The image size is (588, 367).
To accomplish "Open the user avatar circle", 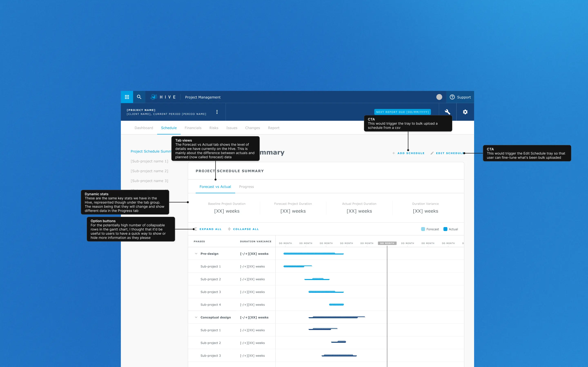I will click(439, 97).
